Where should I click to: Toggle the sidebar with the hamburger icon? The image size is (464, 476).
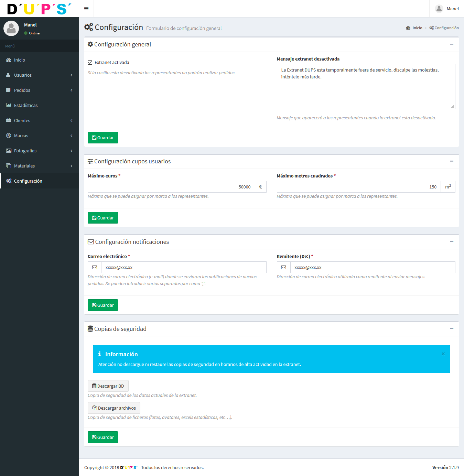pos(86,9)
